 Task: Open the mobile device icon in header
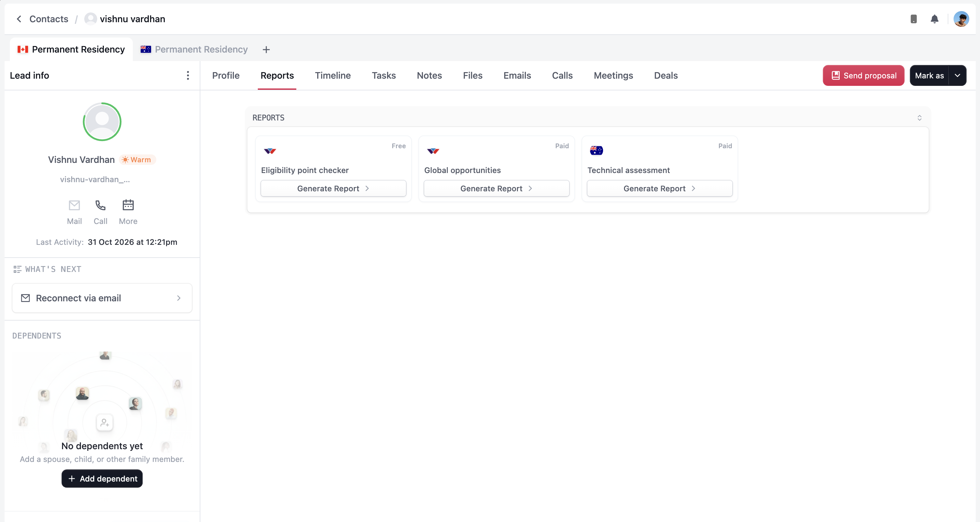point(913,19)
